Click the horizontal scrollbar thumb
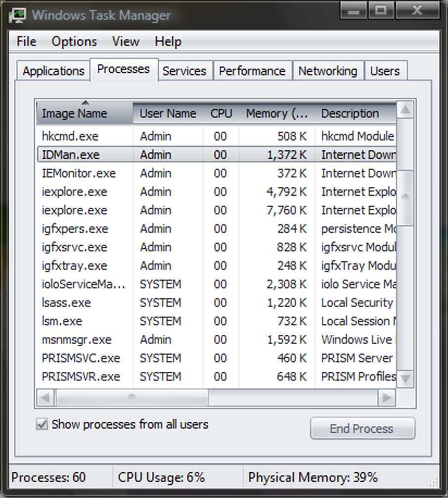This screenshot has width=448, height=498. tap(132, 397)
